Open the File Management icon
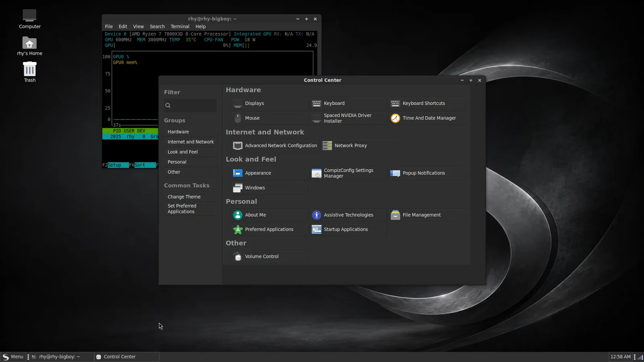This screenshot has width=644, height=362. pyautogui.click(x=395, y=215)
